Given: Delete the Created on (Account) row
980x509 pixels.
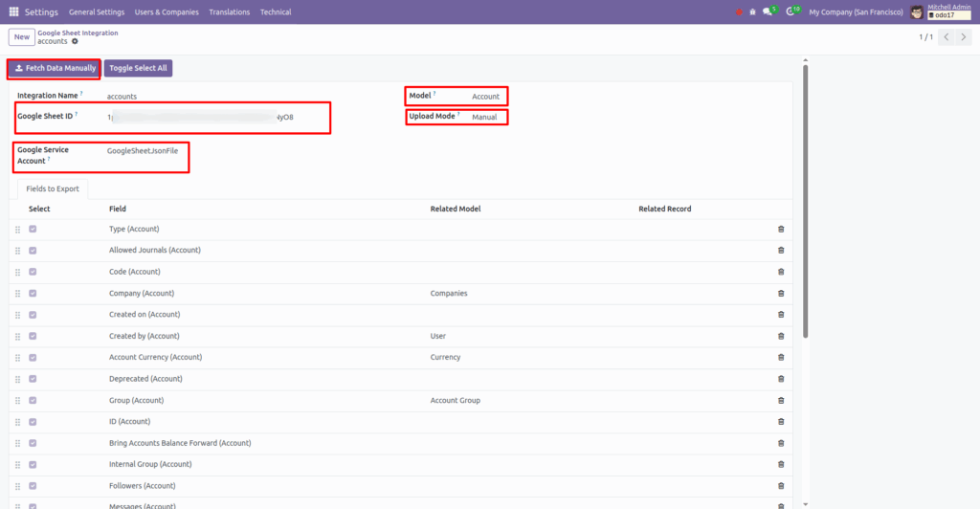Looking at the screenshot, I should [x=781, y=315].
